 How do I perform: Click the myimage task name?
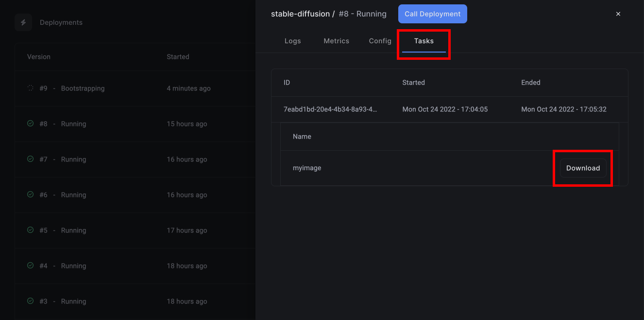pos(306,167)
